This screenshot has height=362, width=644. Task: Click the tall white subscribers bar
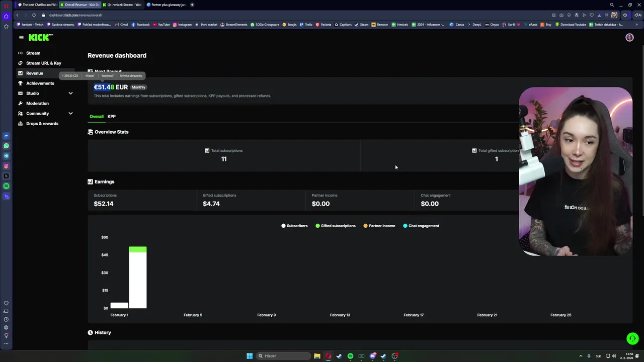point(137,280)
